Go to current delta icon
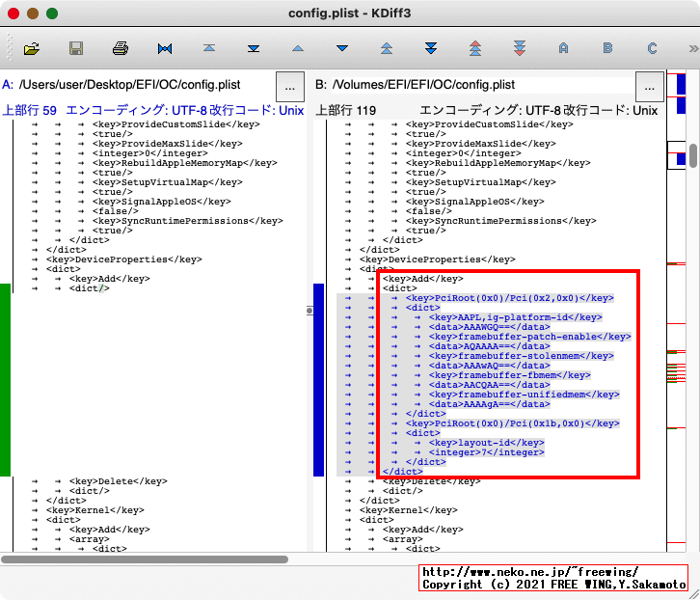 coord(165,48)
